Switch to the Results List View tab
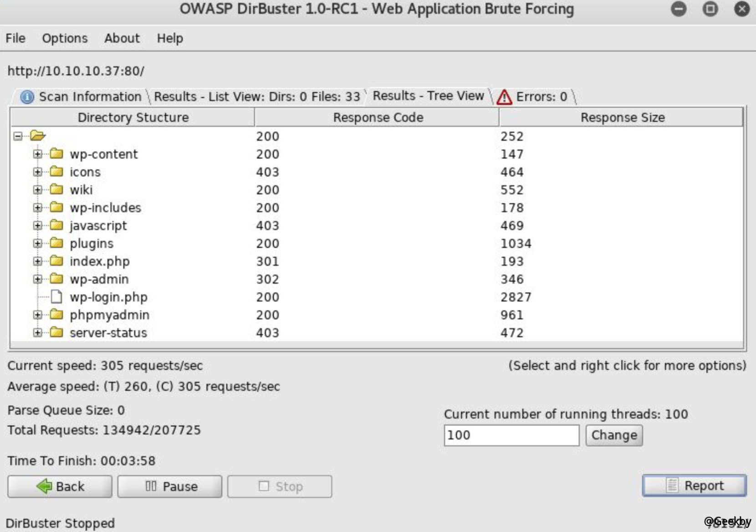The height and width of the screenshot is (532, 756). (257, 97)
